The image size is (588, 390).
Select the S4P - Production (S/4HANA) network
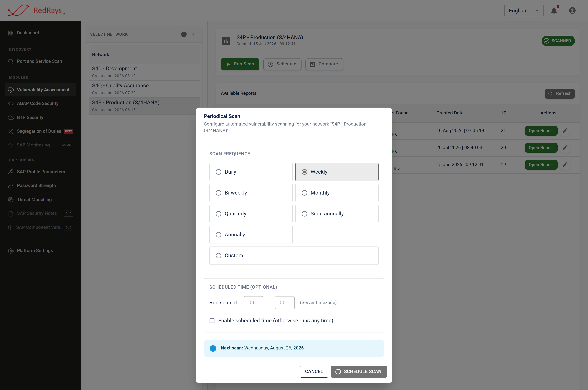pyautogui.click(x=144, y=106)
